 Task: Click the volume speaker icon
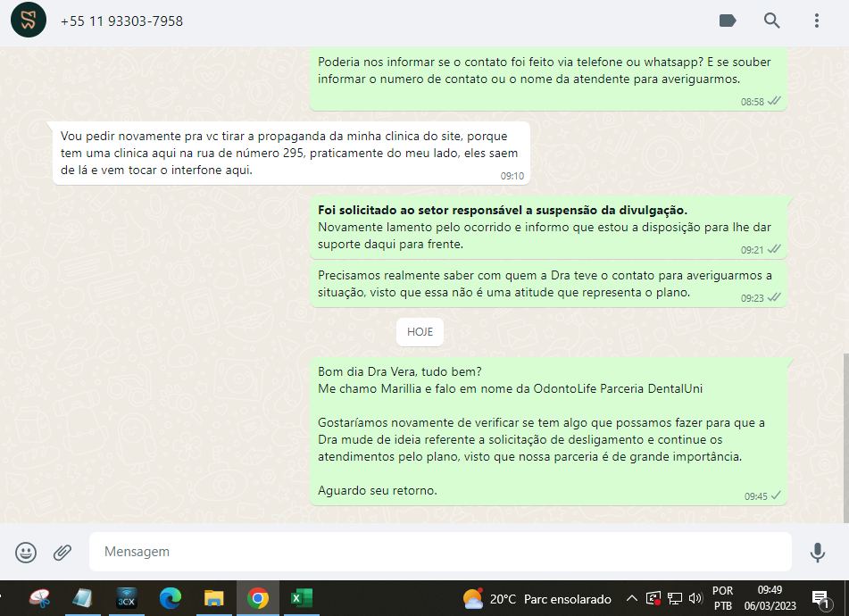[695, 599]
